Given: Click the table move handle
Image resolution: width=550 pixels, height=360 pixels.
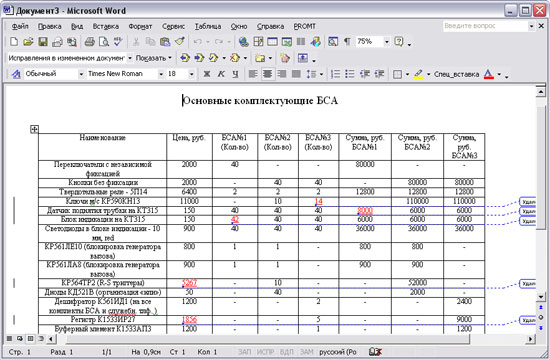Looking at the screenshot, I should [x=34, y=129].
